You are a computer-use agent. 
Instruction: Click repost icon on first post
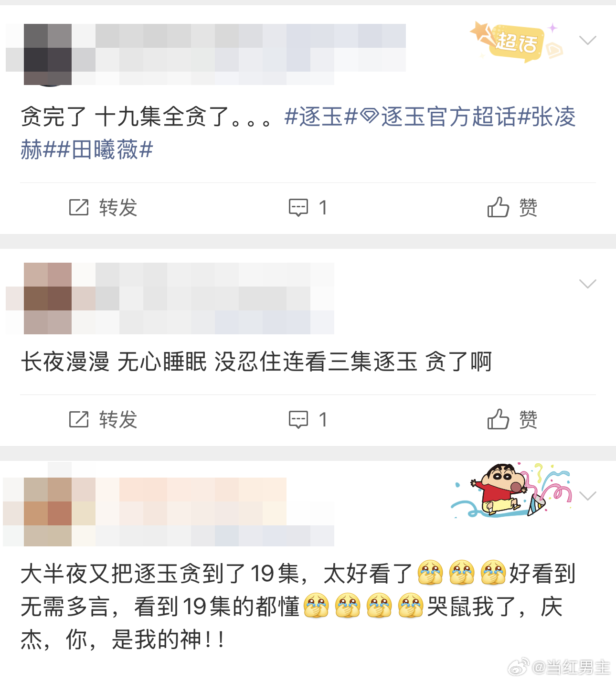pos(79,208)
